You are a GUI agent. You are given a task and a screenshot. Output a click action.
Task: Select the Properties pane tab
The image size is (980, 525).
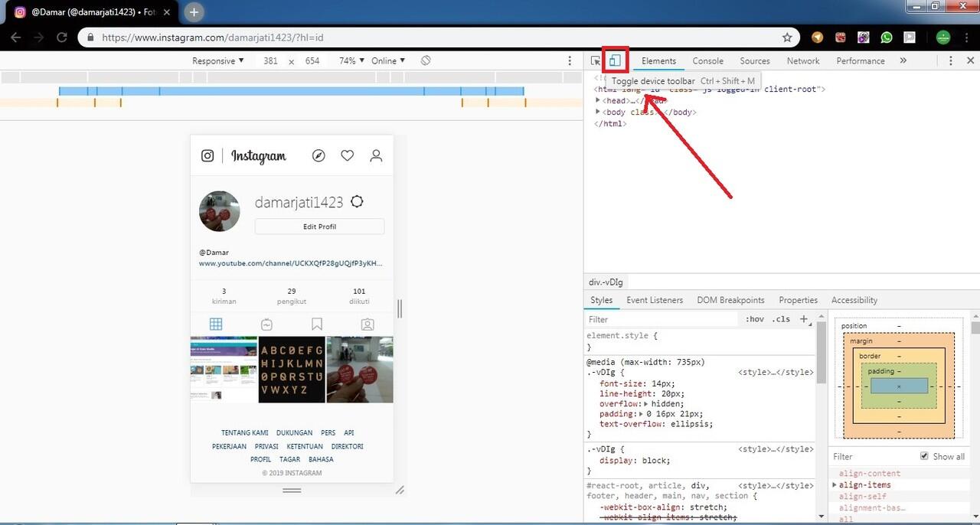click(799, 300)
